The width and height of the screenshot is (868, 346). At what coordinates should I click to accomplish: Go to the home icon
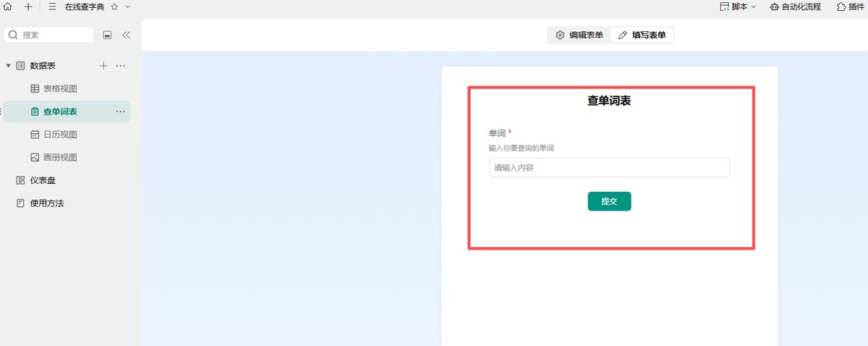[8, 7]
